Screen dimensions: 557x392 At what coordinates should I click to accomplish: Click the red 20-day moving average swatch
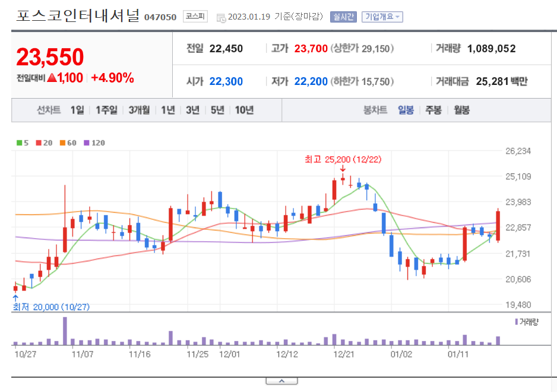[39, 143]
